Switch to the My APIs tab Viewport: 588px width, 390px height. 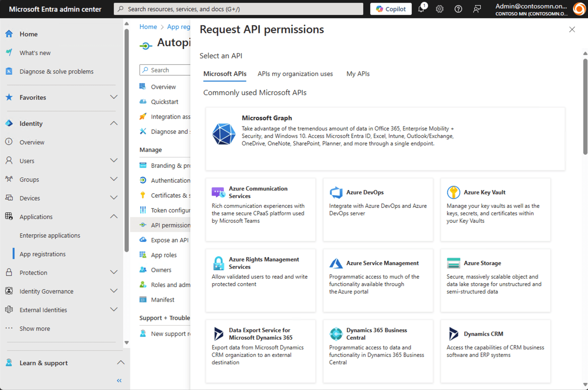[358, 74]
